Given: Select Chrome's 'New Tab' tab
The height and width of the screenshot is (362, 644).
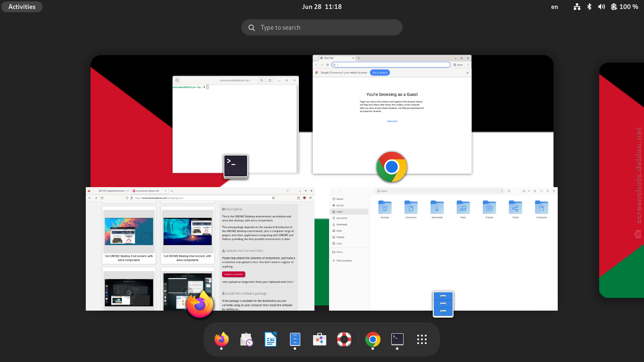Looking at the screenshot, I should [337, 58].
